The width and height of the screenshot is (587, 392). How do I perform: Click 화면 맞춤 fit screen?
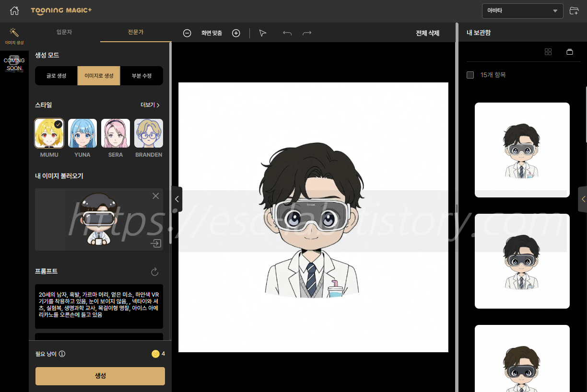point(211,33)
